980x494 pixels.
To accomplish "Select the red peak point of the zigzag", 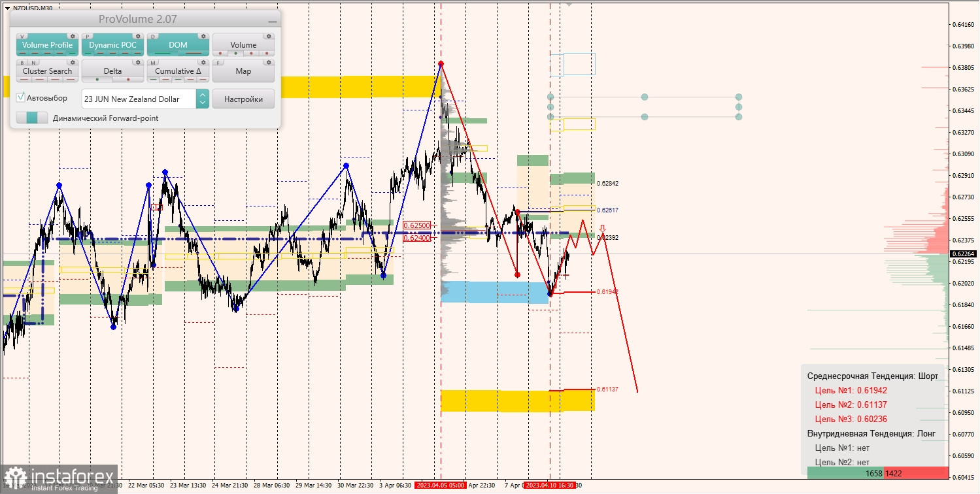I will [441, 63].
